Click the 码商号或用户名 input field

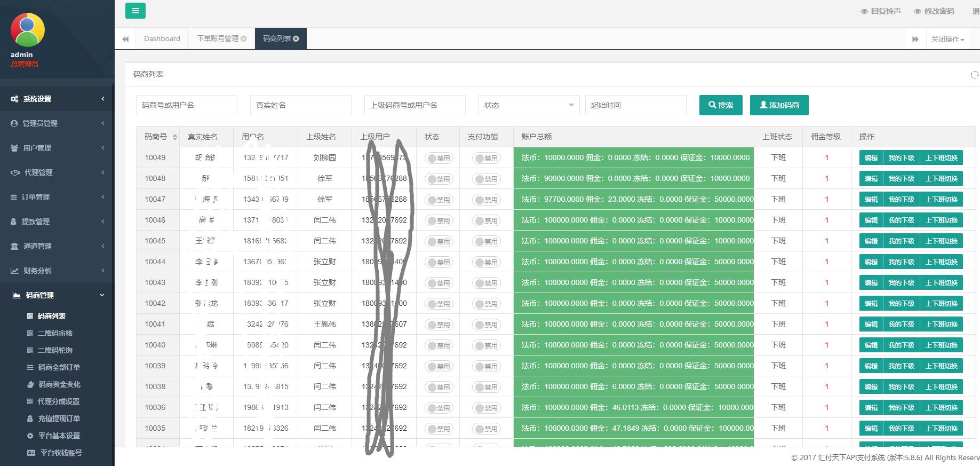pos(186,105)
